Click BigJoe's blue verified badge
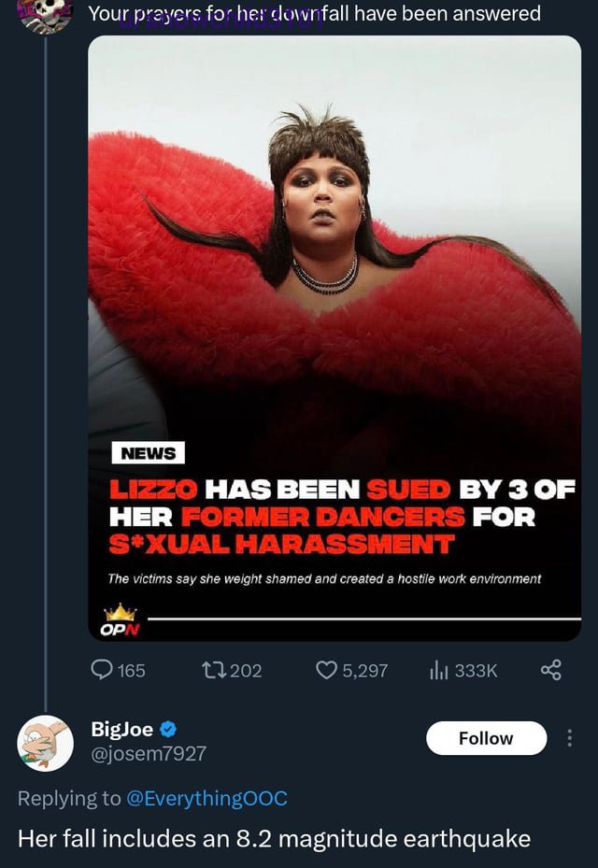The height and width of the screenshot is (868, 598). (168, 729)
